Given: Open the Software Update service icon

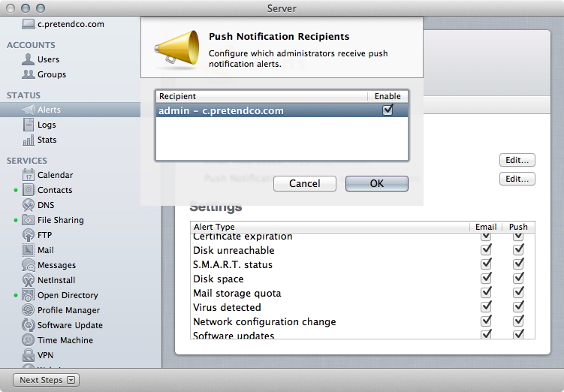Looking at the screenshot, I should click(x=29, y=325).
